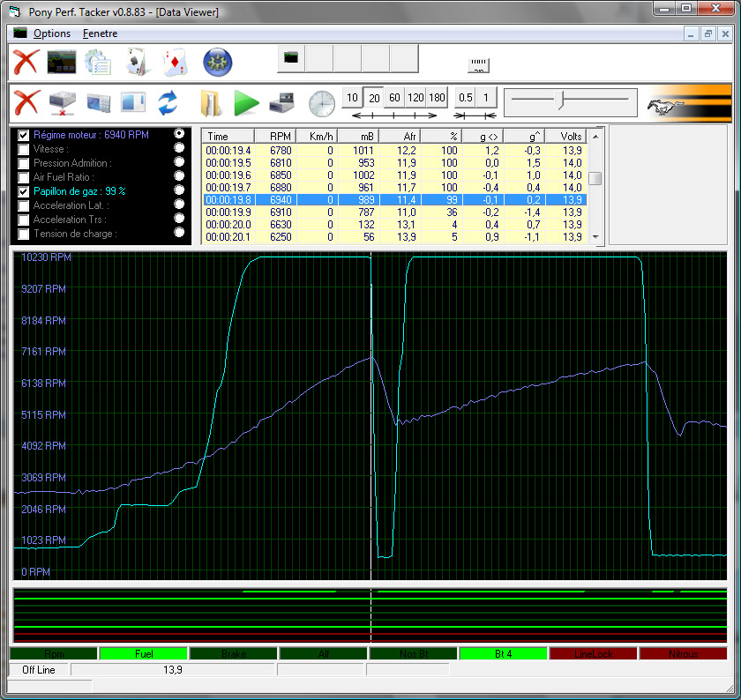The width and height of the screenshot is (741, 700).
Task: Open the data logger device icon
Action: point(98,103)
